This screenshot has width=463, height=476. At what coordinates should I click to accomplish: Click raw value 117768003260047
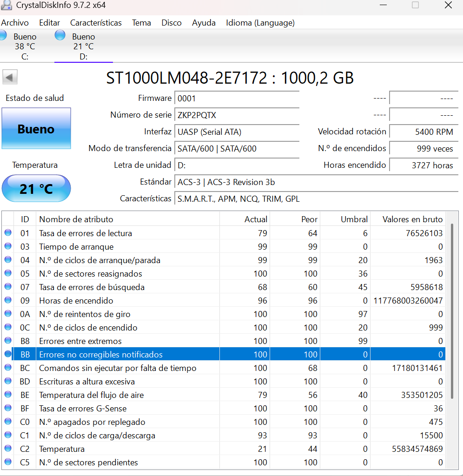408,301
